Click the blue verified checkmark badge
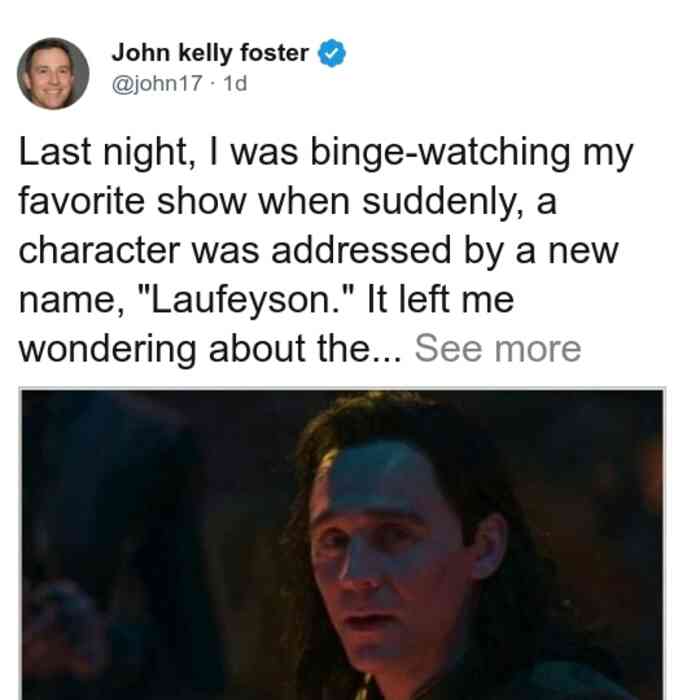The image size is (700, 700). point(331,53)
